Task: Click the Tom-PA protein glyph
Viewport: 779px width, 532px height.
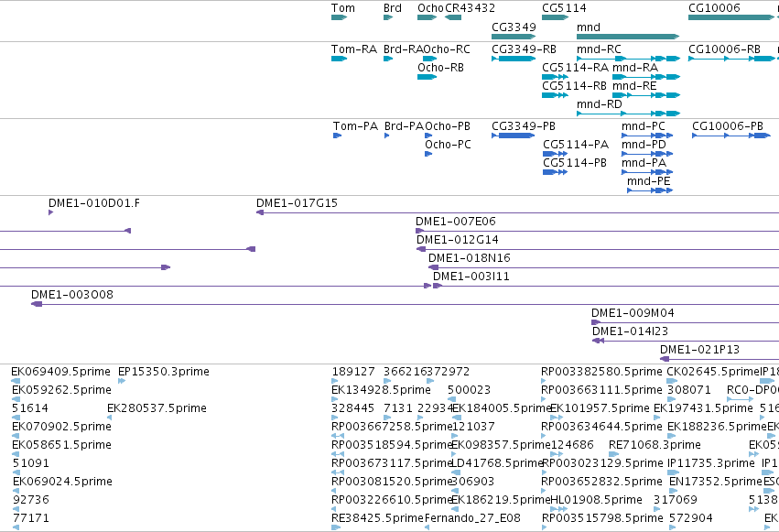Action: 338,136
